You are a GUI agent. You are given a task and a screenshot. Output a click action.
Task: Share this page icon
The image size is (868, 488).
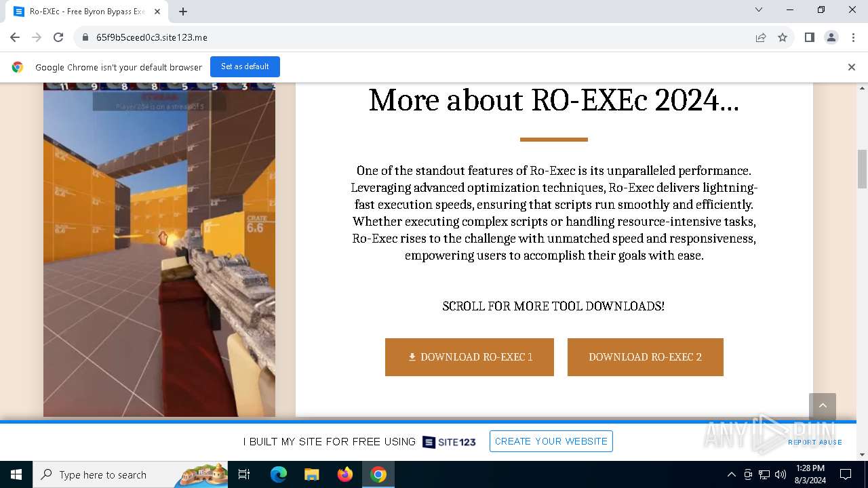761,37
